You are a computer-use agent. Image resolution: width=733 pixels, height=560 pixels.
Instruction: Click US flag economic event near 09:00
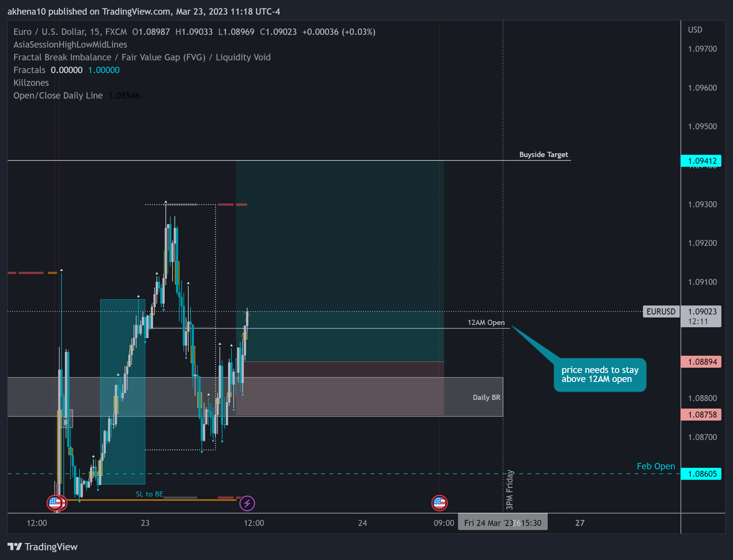(x=439, y=503)
